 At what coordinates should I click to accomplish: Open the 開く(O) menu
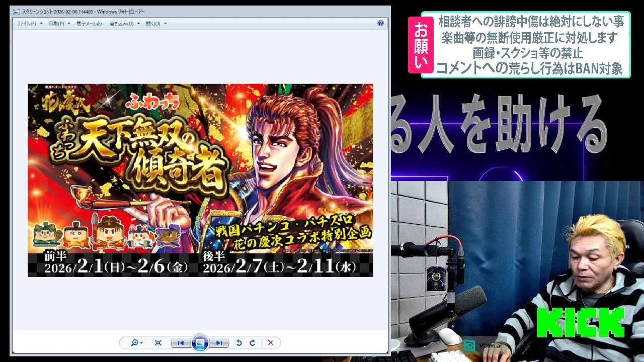click(156, 24)
